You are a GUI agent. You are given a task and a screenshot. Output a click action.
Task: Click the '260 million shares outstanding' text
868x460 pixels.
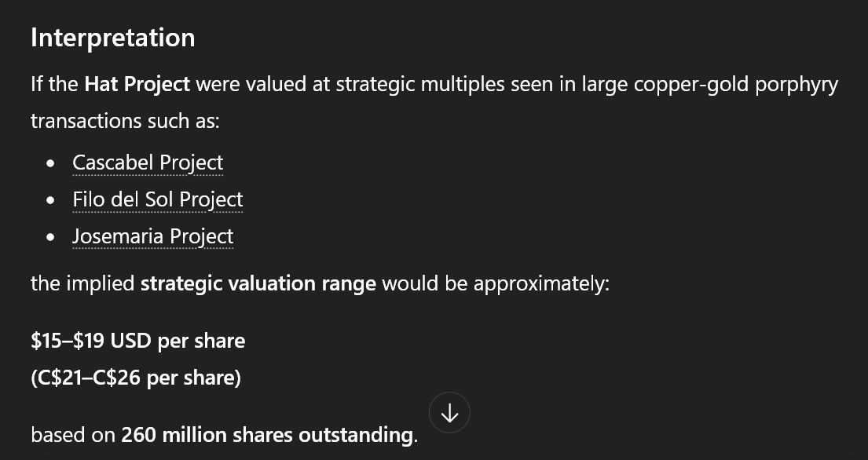[267, 435]
